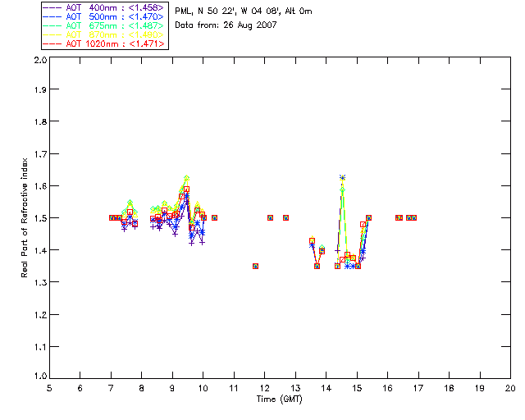Image resolution: width=525 pixels, height=420 pixels.
Task: Click the x-axis tick label 9
Action: (x=172, y=388)
